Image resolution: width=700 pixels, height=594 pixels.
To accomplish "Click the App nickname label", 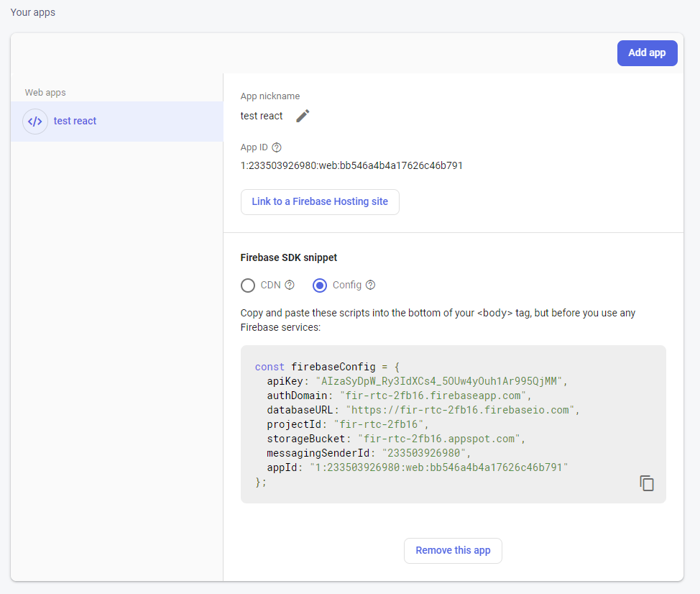I will 270,96.
